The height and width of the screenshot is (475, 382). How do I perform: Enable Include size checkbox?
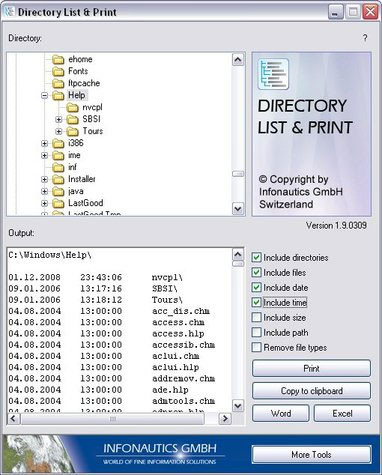[256, 317]
